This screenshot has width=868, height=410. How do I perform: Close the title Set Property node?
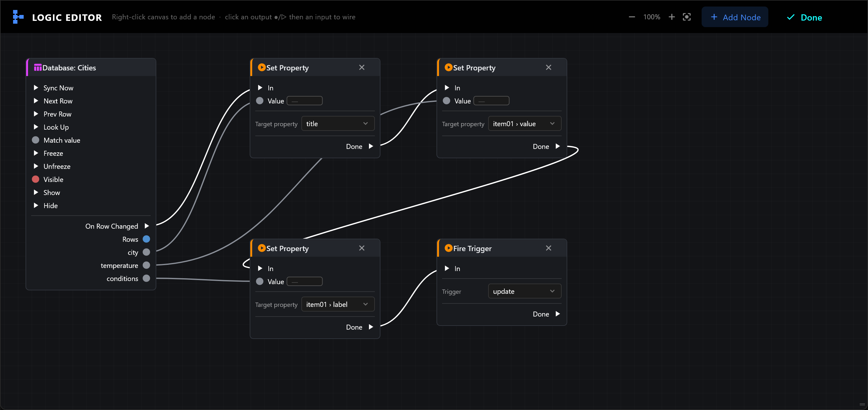[362, 67]
